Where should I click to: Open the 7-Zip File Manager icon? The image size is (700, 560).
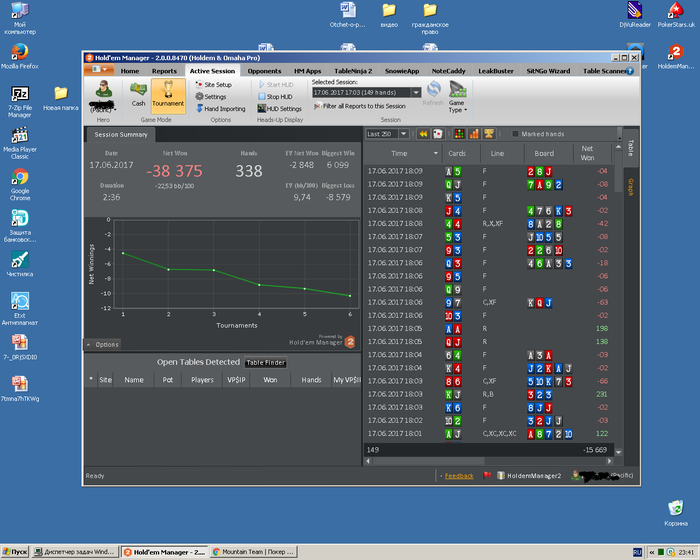(x=20, y=101)
